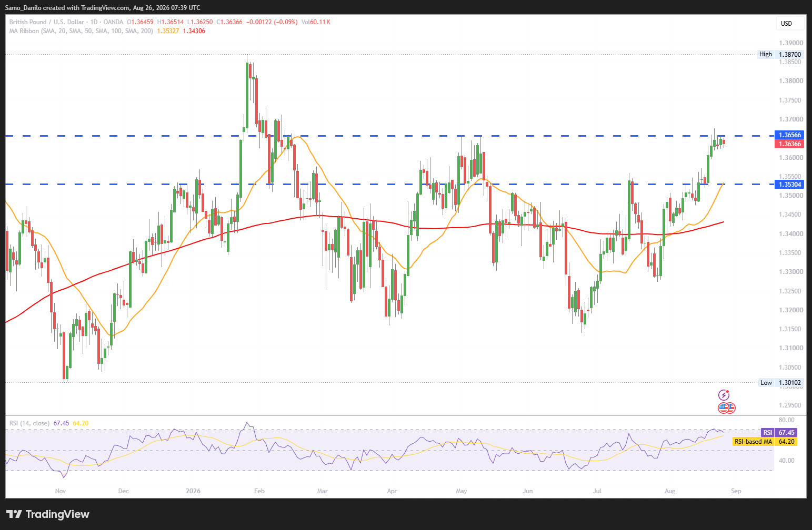
Task: Select the RSI (14, close) indicator legend
Action: [29, 423]
